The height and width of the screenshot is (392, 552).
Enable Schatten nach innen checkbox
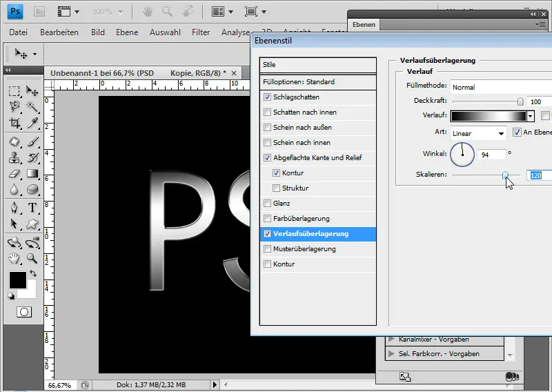pos(267,112)
